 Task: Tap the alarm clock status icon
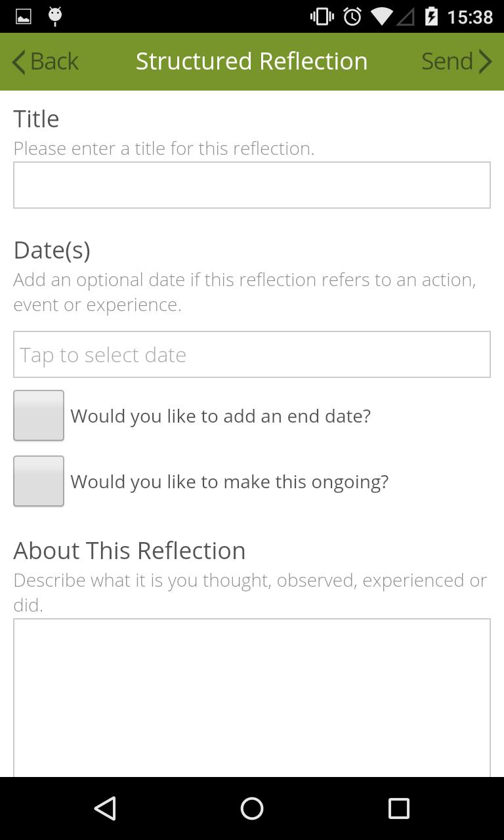click(352, 16)
